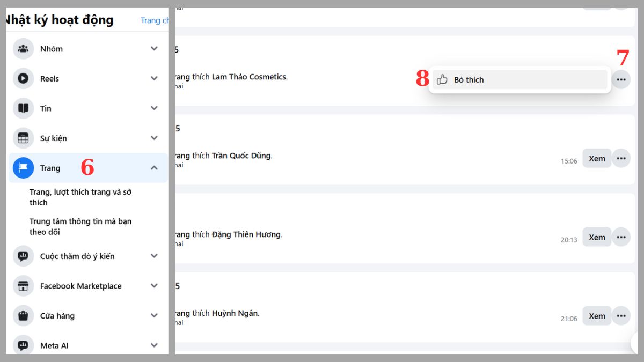
Task: Select the Nhóm label in the sidebar
Action: click(52, 49)
